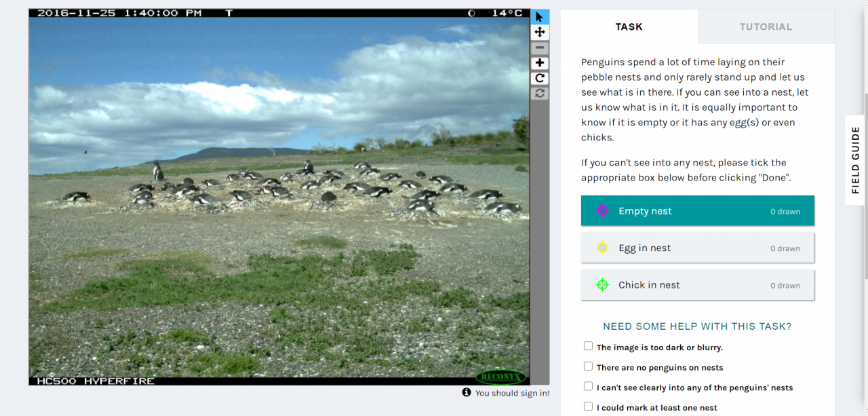The width and height of the screenshot is (868, 416).
Task: Tick 'The image is too dark or blurry'
Action: pos(588,346)
